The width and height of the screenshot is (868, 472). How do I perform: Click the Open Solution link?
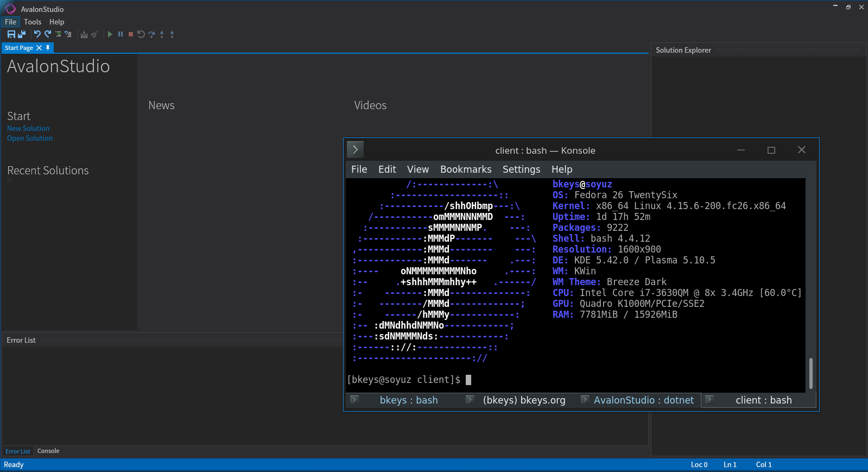(30, 139)
